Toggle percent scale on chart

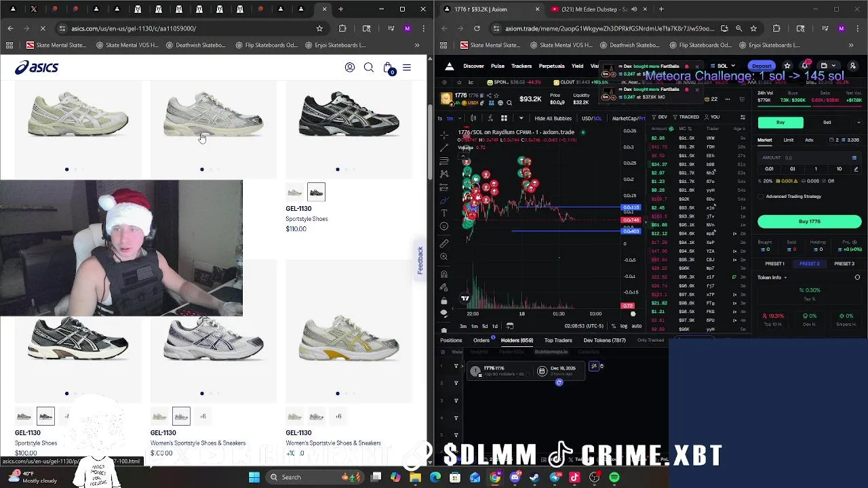click(x=614, y=326)
